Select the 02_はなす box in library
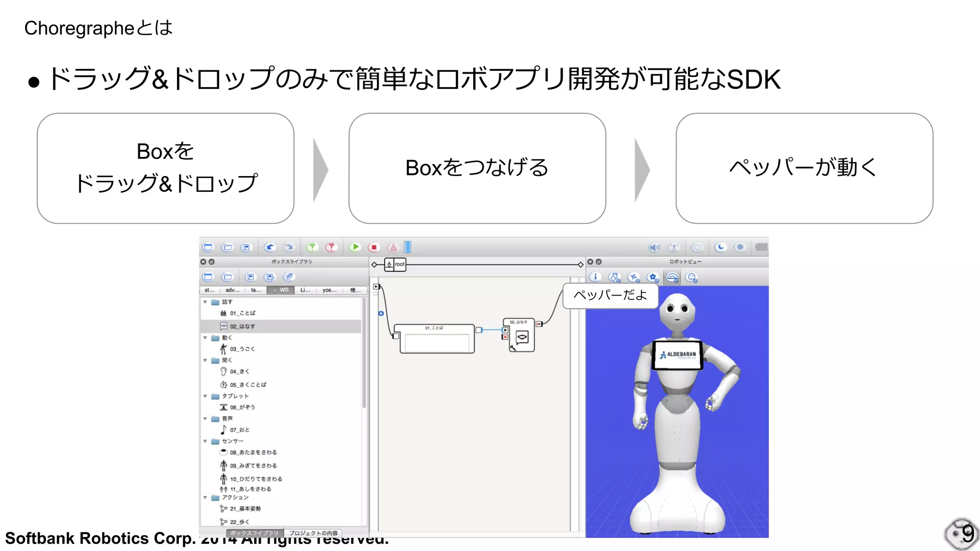 pos(280,326)
